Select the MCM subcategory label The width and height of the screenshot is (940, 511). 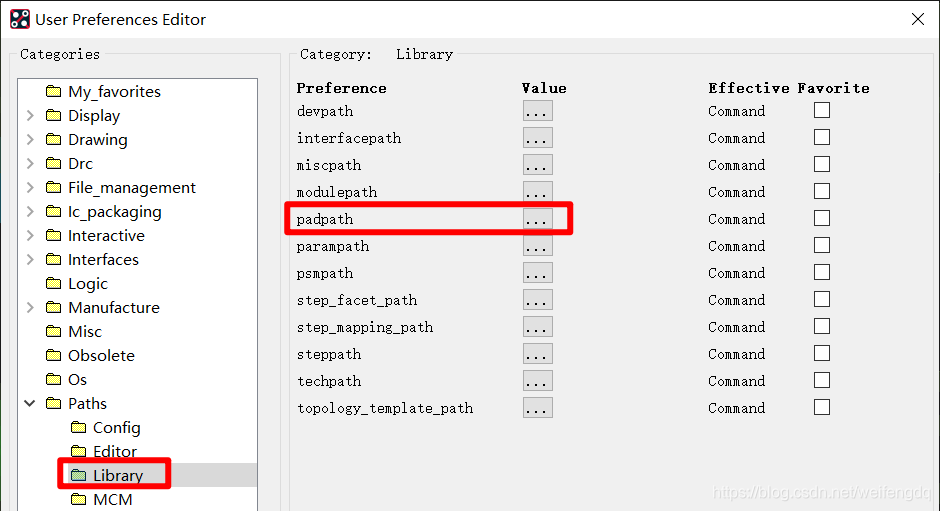coord(113,500)
